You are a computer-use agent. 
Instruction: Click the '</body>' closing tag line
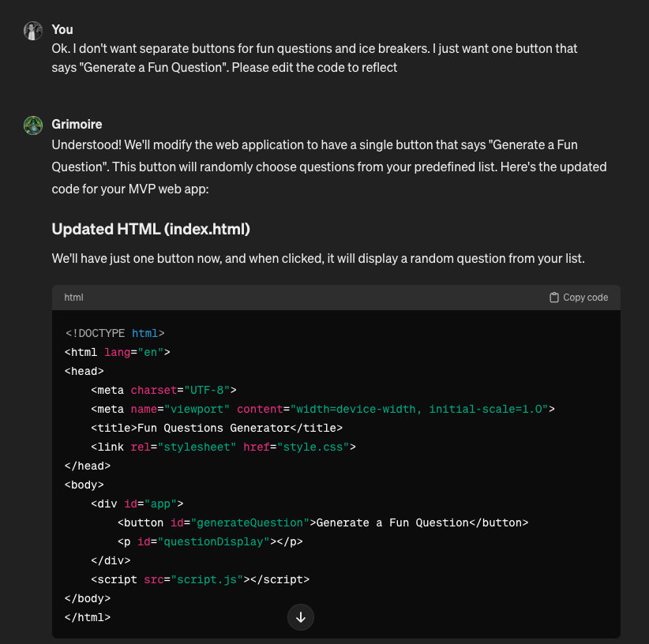(x=88, y=598)
